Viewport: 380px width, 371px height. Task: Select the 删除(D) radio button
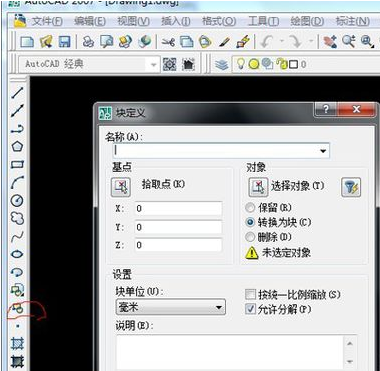click(x=250, y=237)
